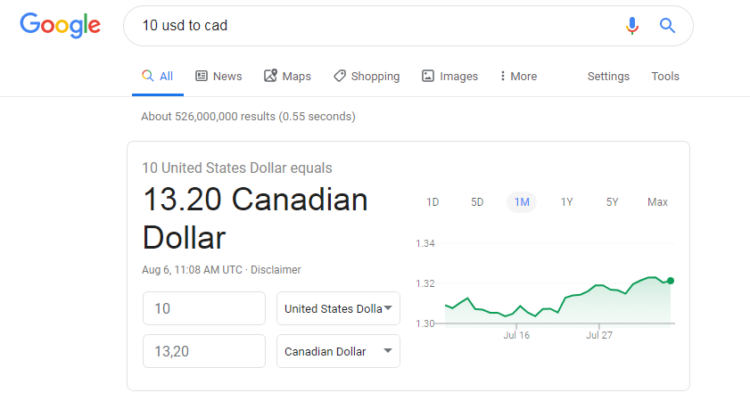
Task: Click the green chart endpoint marker
Action: coord(670,281)
